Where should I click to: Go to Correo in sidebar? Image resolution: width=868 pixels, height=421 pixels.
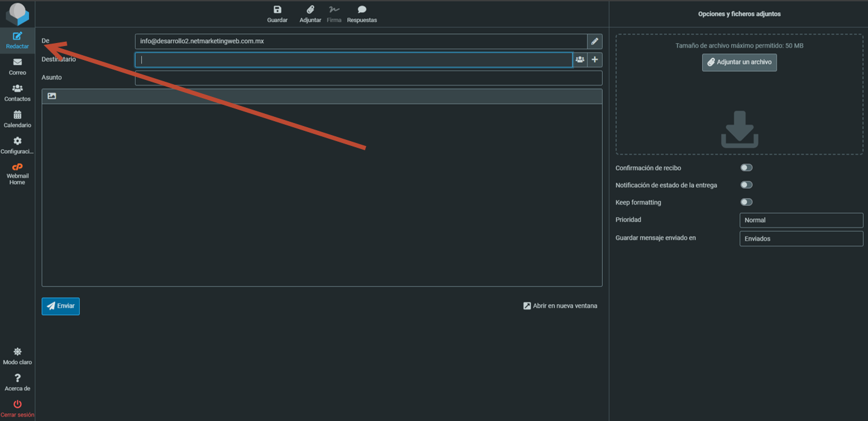point(18,67)
